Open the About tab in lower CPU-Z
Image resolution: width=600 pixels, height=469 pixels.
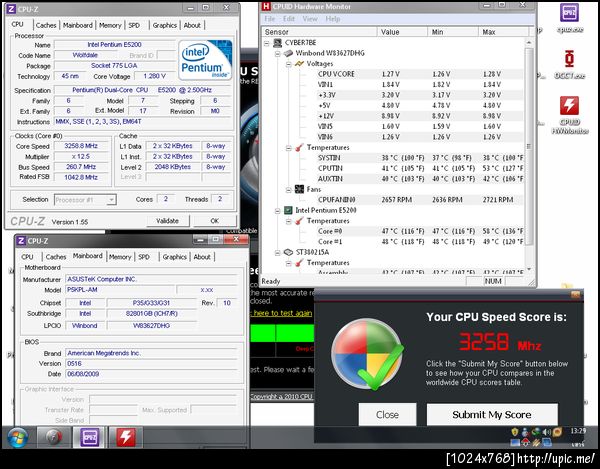[202, 257]
